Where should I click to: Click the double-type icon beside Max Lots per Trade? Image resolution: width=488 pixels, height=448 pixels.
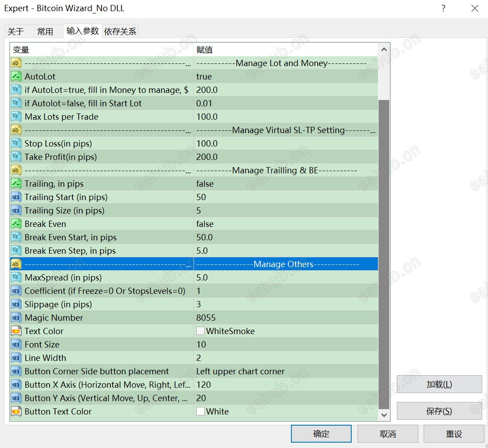[16, 117]
